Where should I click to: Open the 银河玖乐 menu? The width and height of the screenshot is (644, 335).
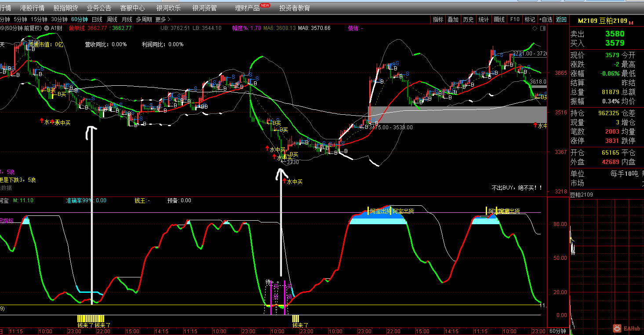tap(168, 8)
